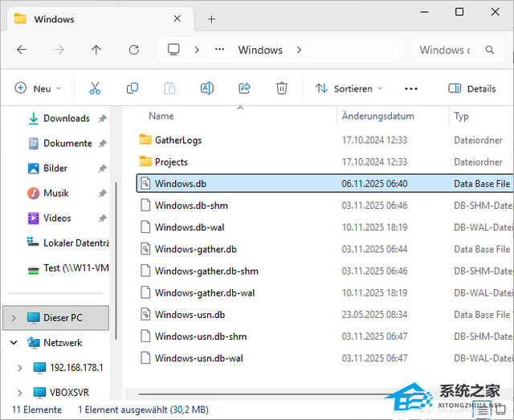Click the Share icon in toolbar
Viewport: 514px width, 420px height.
coord(244,88)
